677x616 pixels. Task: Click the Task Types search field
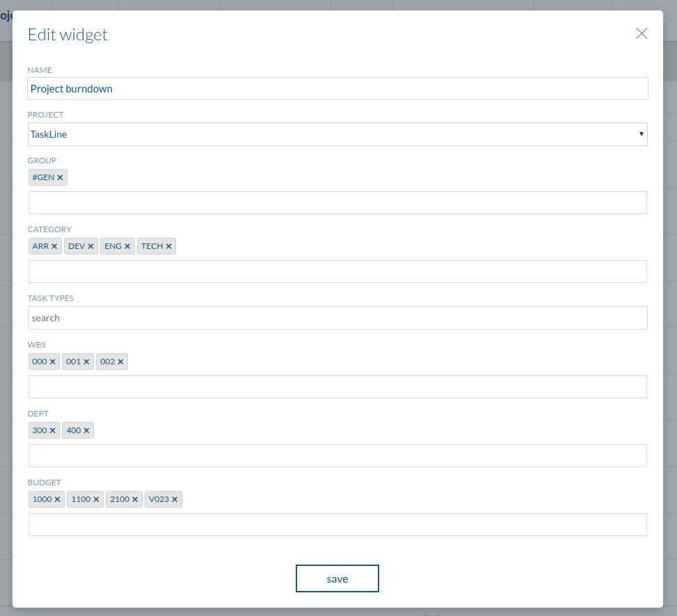click(x=337, y=318)
